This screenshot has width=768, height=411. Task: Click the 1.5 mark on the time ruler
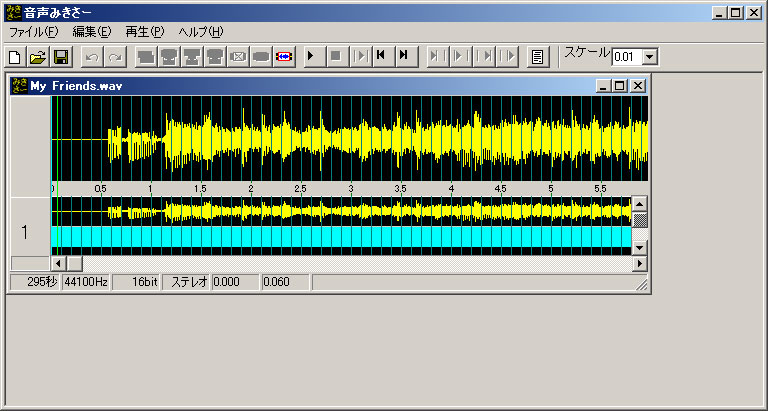(200, 189)
